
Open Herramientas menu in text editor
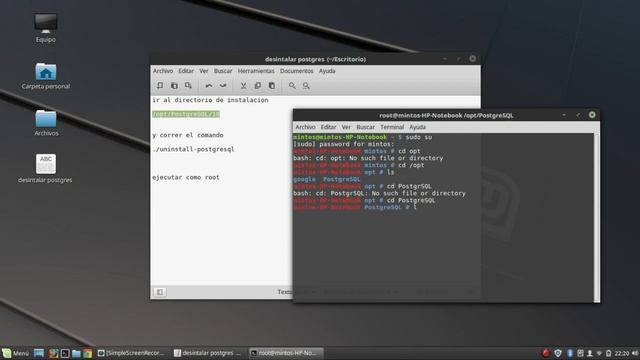[256, 71]
